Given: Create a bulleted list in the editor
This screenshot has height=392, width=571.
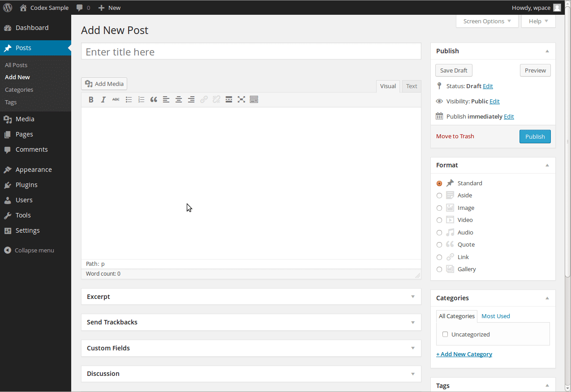Looking at the screenshot, I should (x=129, y=99).
